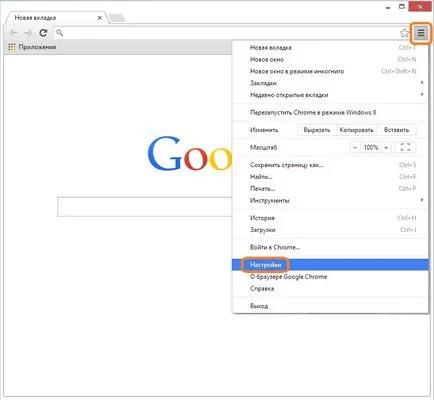Viewport: 434px width, 400px height.
Task: Open Загрузки from the menu
Action: pyautogui.click(x=330, y=230)
